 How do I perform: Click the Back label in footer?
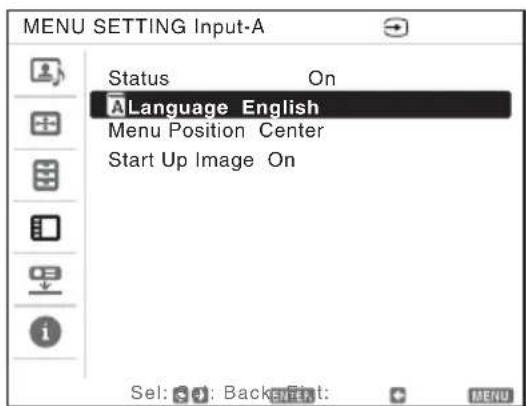click(x=247, y=393)
